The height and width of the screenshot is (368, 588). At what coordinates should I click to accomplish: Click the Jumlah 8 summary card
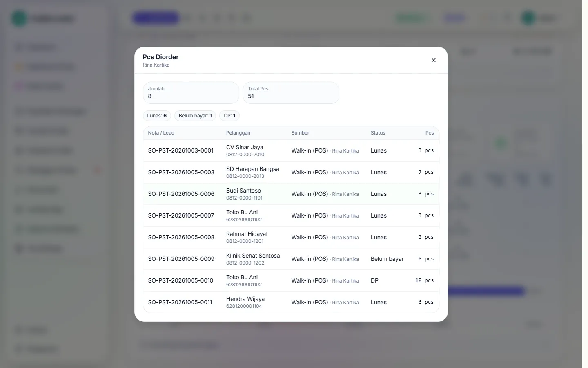coord(191,93)
